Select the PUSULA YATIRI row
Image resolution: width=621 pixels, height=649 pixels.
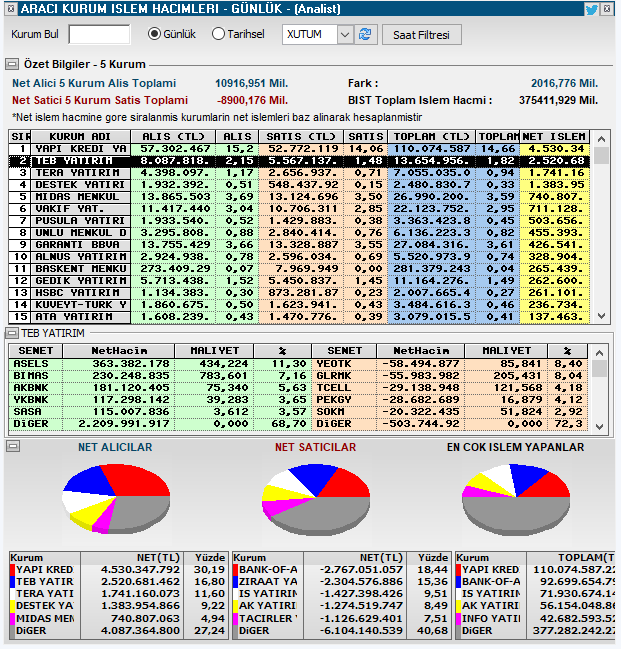pos(298,221)
